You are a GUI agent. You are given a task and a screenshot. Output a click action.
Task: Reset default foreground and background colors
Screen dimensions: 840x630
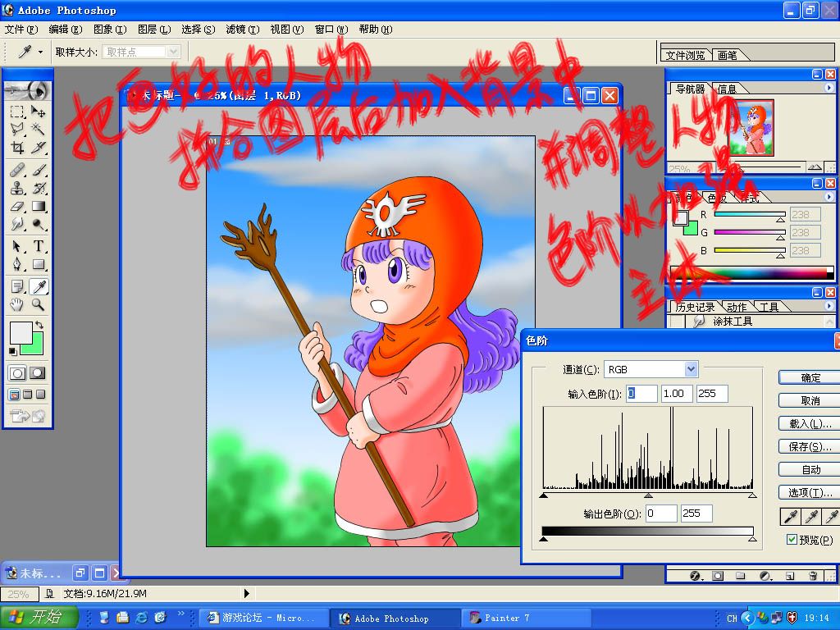click(12, 351)
